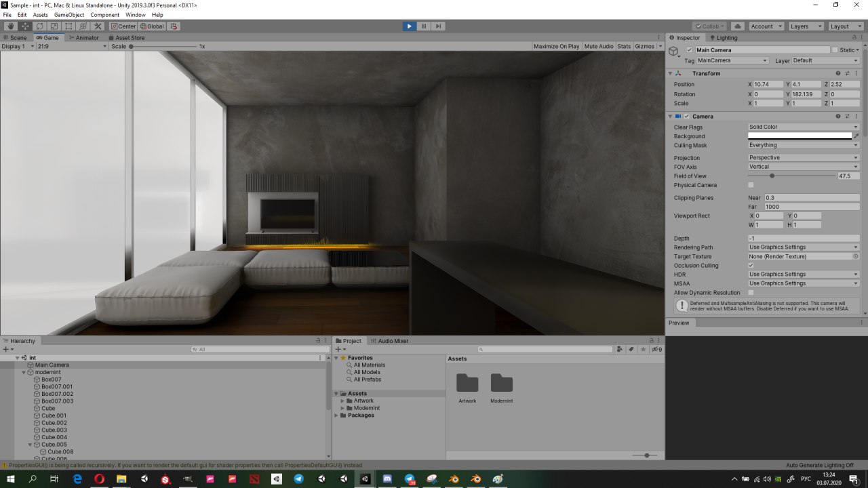
Task: Pick background color with eyedropper
Action: pos(856,136)
